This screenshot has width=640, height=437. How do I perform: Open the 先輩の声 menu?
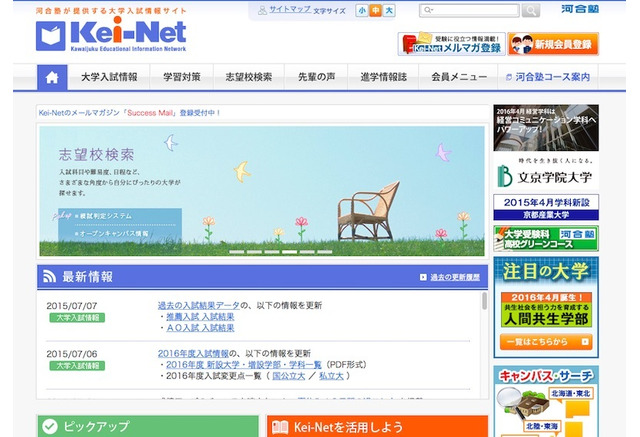(x=316, y=77)
